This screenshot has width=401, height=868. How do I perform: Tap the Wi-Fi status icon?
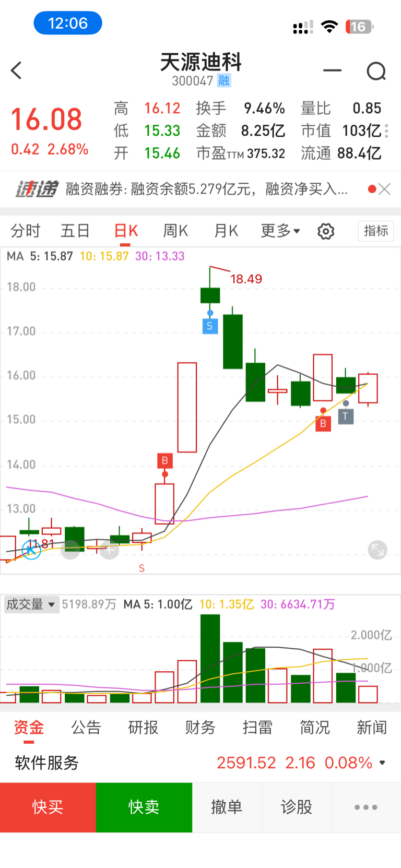329,26
